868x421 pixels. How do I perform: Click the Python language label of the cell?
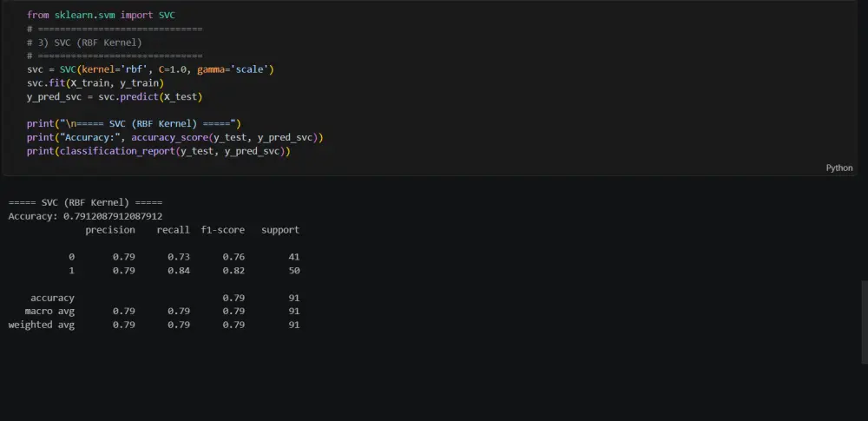(x=838, y=168)
